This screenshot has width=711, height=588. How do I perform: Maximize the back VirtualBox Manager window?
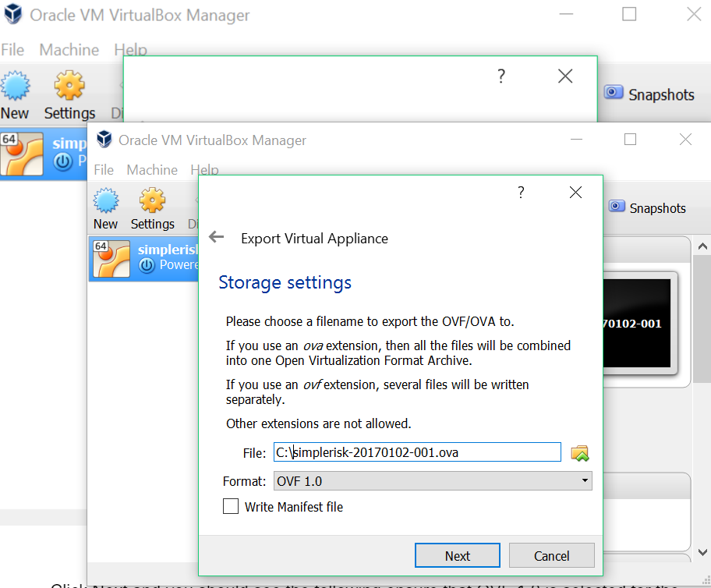pyautogui.click(x=629, y=14)
